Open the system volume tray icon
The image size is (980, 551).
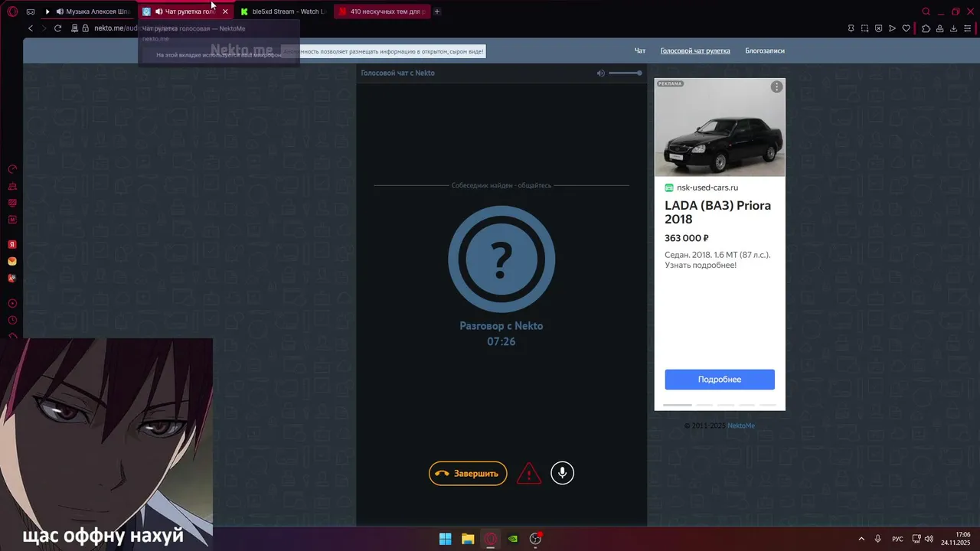[x=929, y=539]
